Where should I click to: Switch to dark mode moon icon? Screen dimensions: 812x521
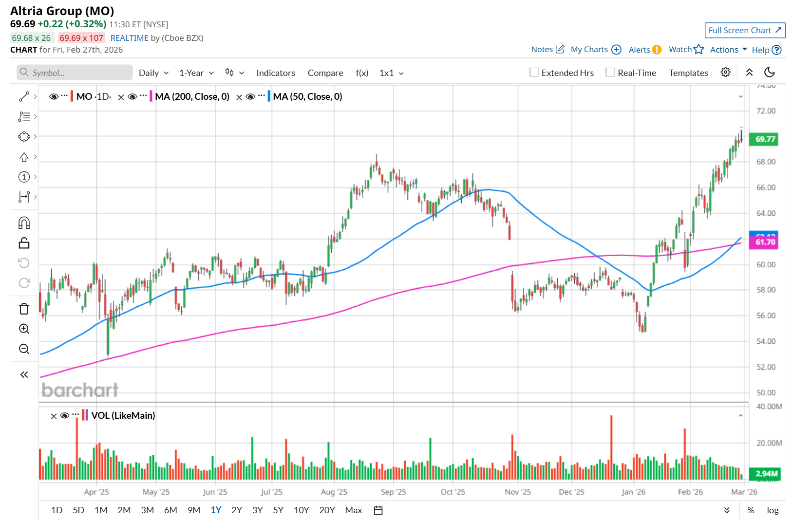(x=770, y=73)
